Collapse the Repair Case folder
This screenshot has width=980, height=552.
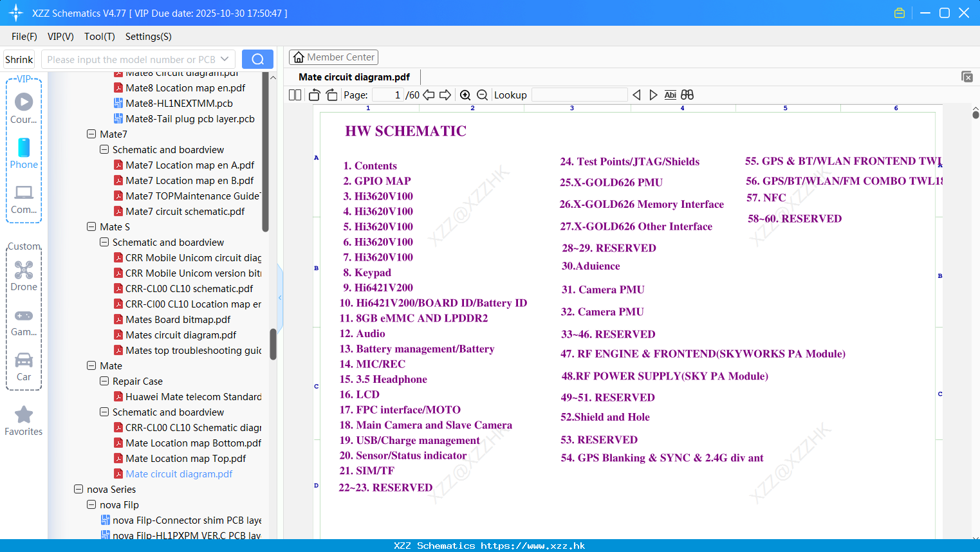(x=104, y=382)
